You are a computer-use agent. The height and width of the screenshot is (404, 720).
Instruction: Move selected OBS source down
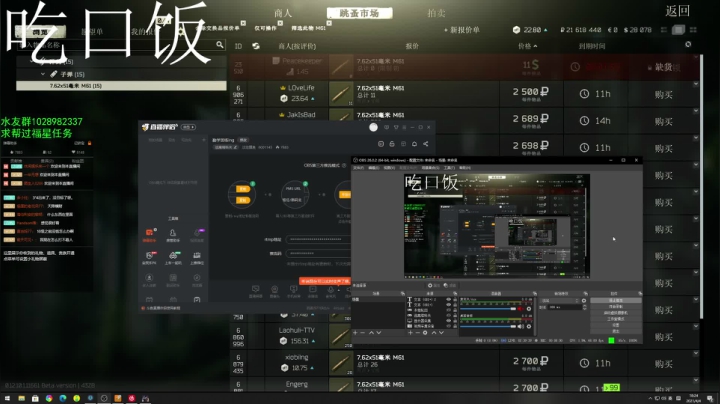[x=441, y=333]
